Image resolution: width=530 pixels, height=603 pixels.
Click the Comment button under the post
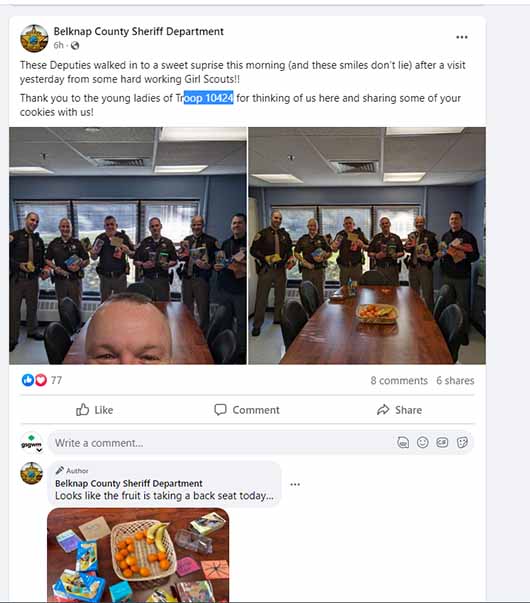[247, 410]
